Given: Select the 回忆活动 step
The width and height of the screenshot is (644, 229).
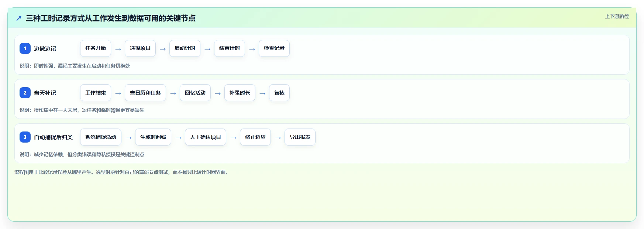Looking at the screenshot, I should point(195,93).
